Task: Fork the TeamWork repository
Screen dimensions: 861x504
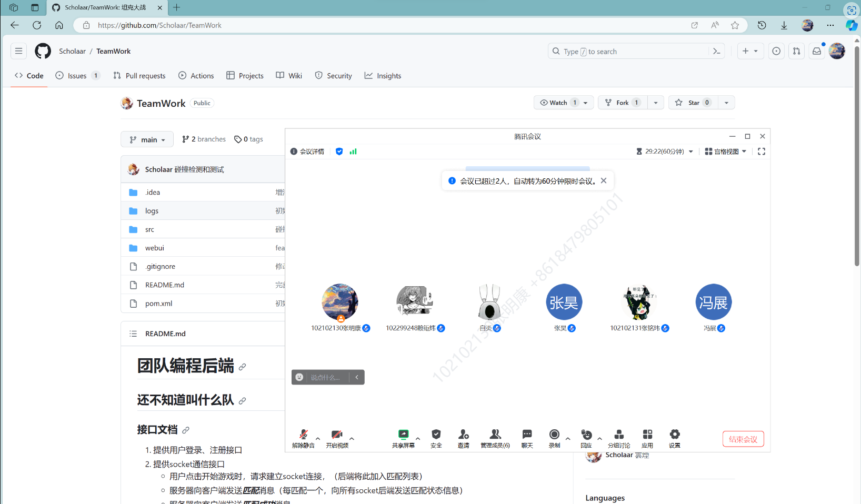Action: (623, 103)
